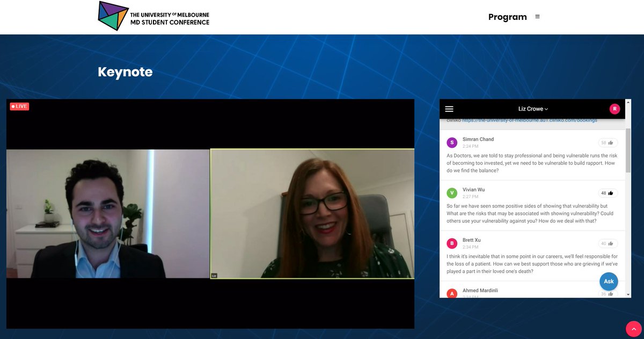Upvote Brett Xu's question with 40 likes
Image resolution: width=644 pixels, height=339 pixels.
coord(608,243)
